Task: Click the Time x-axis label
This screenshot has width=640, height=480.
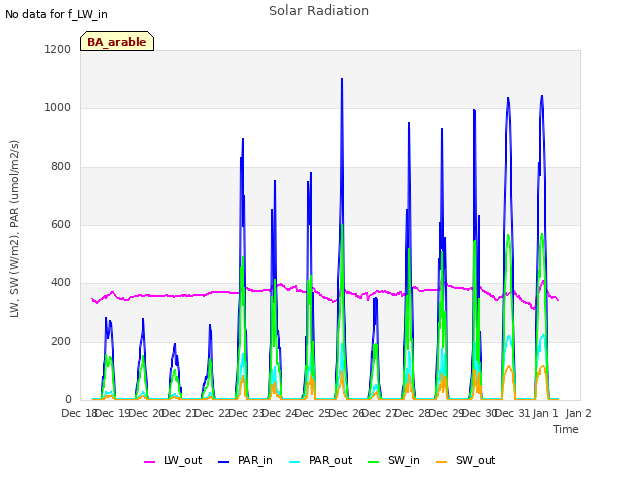Action: pos(565,429)
